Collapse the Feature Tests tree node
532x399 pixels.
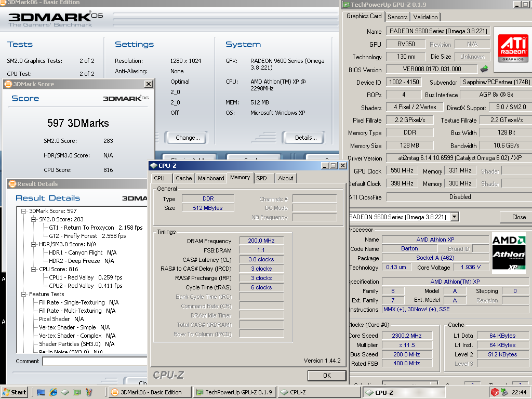click(24, 294)
